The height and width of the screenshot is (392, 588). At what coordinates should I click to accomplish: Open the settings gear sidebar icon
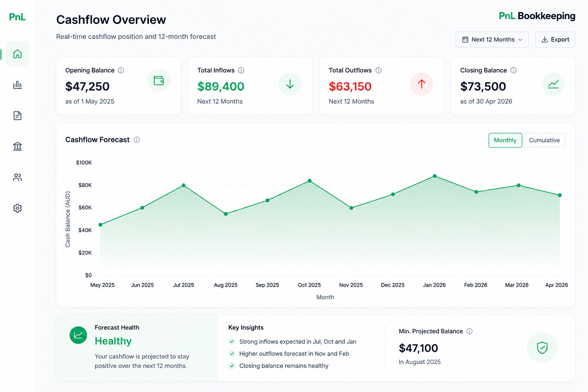pos(18,208)
